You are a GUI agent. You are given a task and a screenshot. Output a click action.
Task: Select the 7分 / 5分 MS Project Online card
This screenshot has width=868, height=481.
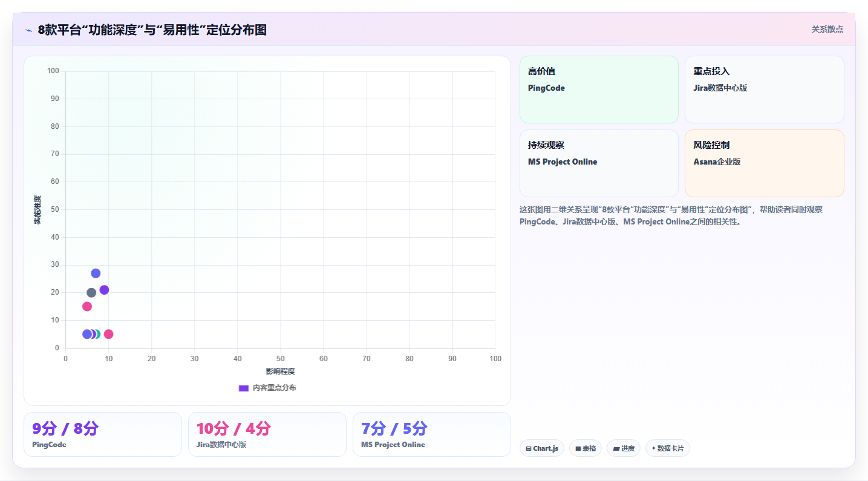point(432,434)
